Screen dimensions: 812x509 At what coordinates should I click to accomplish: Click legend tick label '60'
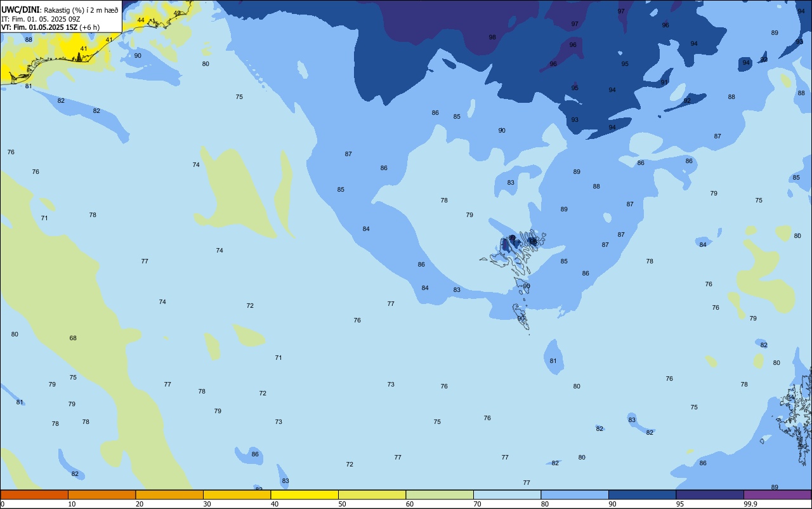pyautogui.click(x=410, y=504)
